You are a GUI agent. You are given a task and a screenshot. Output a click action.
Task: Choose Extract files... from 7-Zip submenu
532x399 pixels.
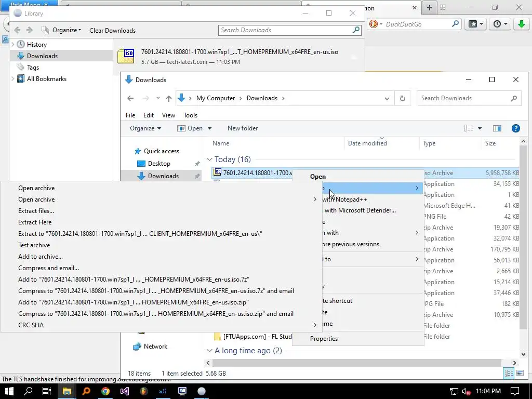[36, 211]
